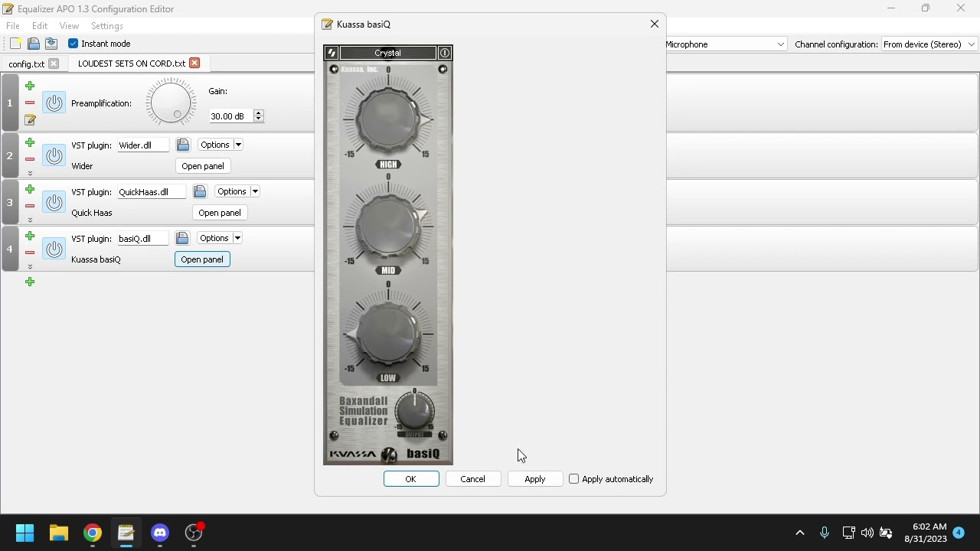Enable the Apply automatically checkbox
Screen dimensions: 980x551
pos(574,479)
